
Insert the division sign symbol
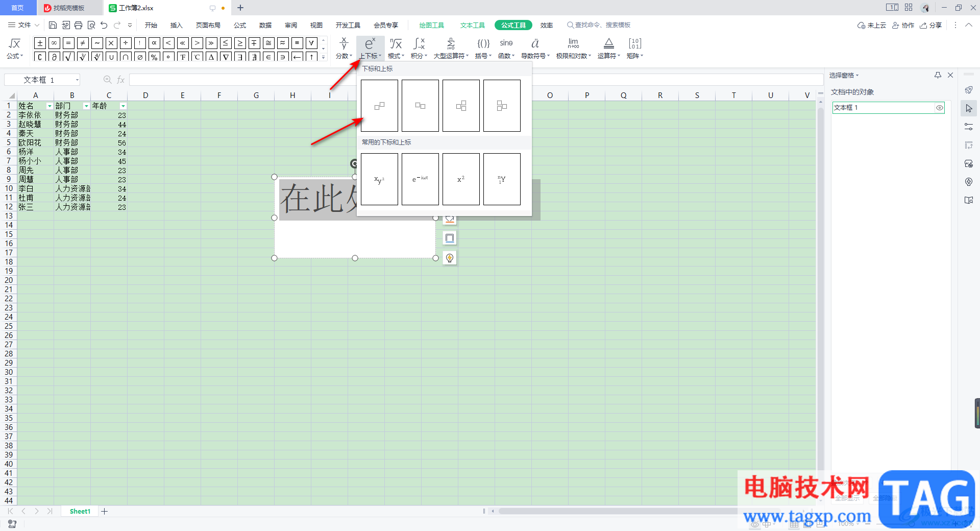[x=126, y=43]
